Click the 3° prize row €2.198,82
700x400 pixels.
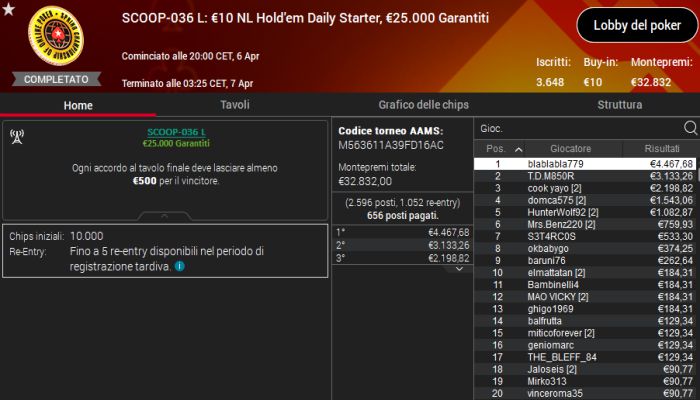tap(403, 258)
